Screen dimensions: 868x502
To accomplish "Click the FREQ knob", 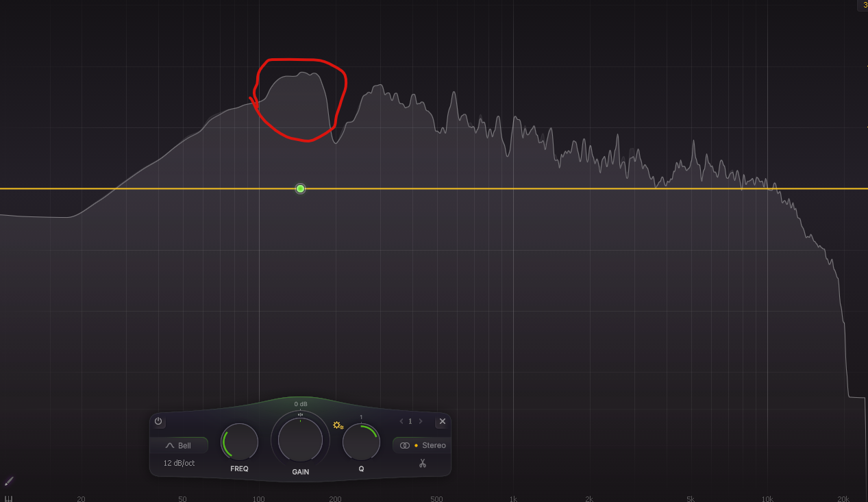I will pyautogui.click(x=239, y=442).
